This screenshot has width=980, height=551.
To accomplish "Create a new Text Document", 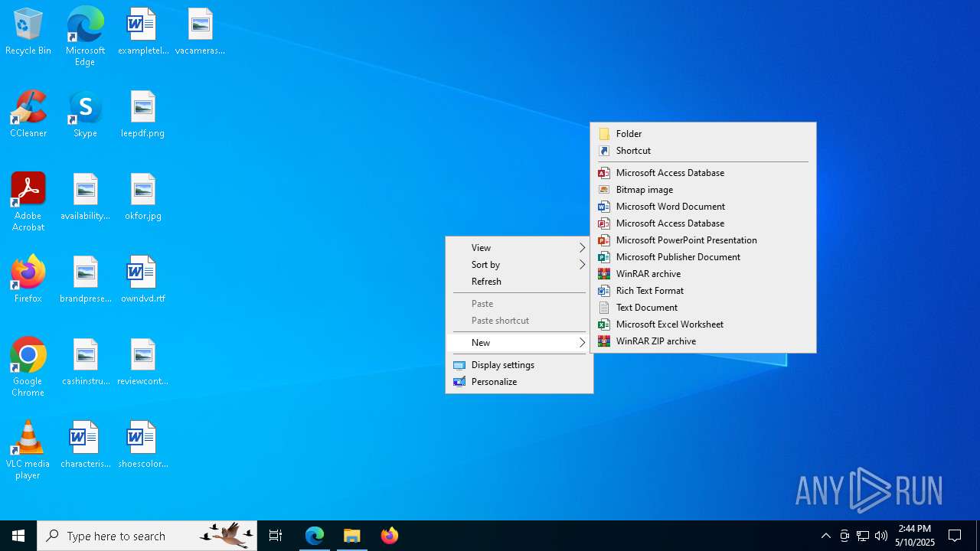I will (x=703, y=307).
